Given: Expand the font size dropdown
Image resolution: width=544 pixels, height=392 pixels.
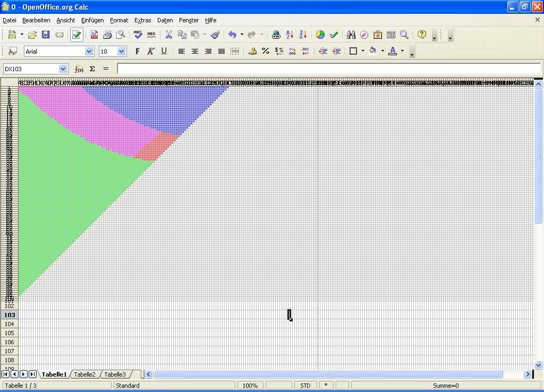Looking at the screenshot, I should (121, 52).
